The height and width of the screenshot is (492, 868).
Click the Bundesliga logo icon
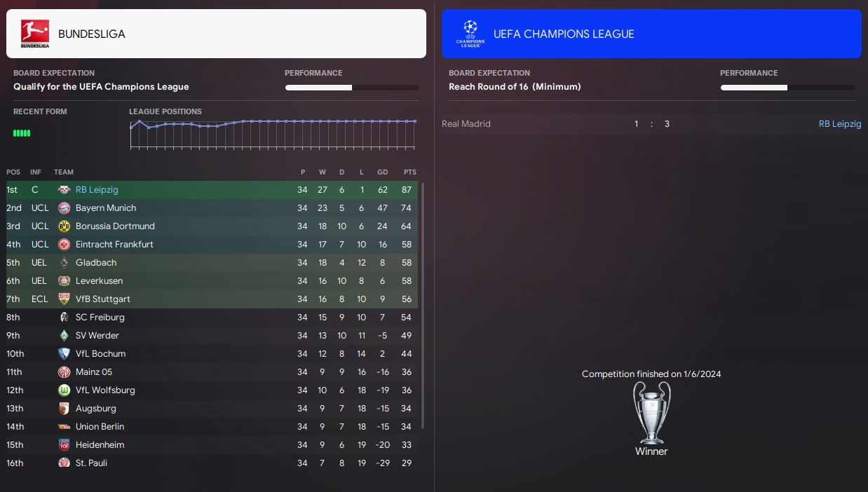[x=35, y=34]
